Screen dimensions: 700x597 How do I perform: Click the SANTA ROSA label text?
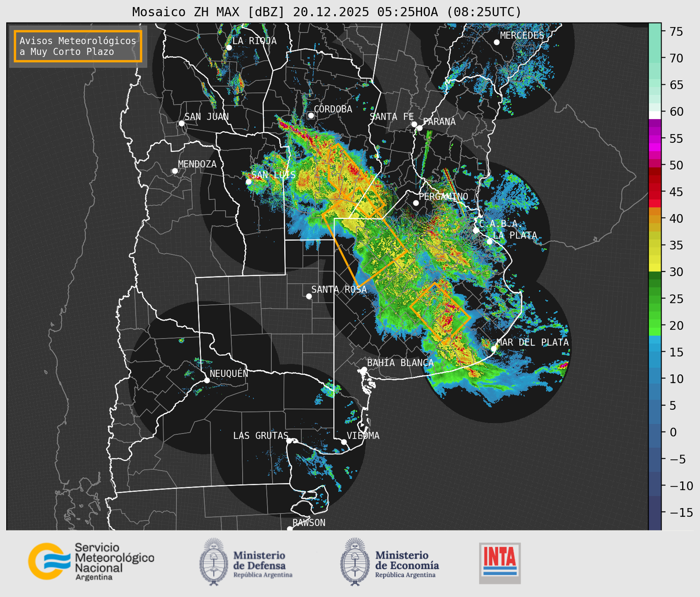[339, 290]
